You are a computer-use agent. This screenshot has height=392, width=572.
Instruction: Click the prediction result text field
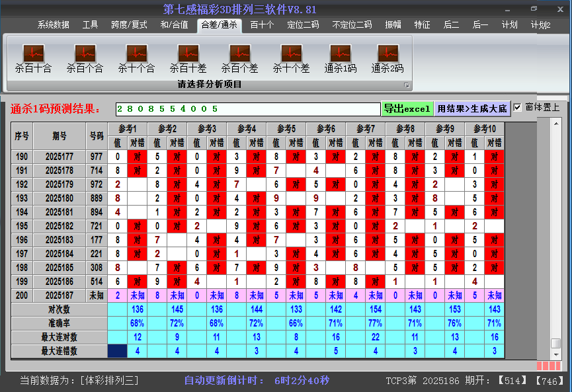248,109
